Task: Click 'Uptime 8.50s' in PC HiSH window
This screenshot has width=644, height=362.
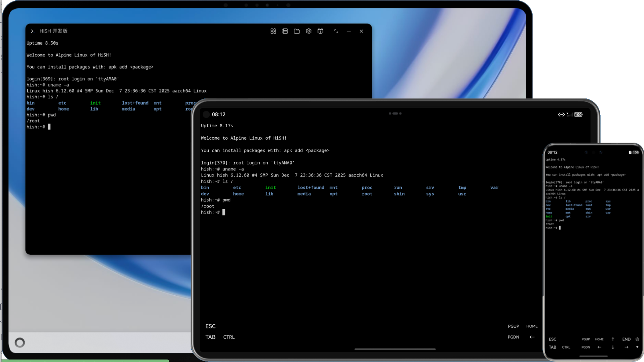Action: (x=42, y=43)
